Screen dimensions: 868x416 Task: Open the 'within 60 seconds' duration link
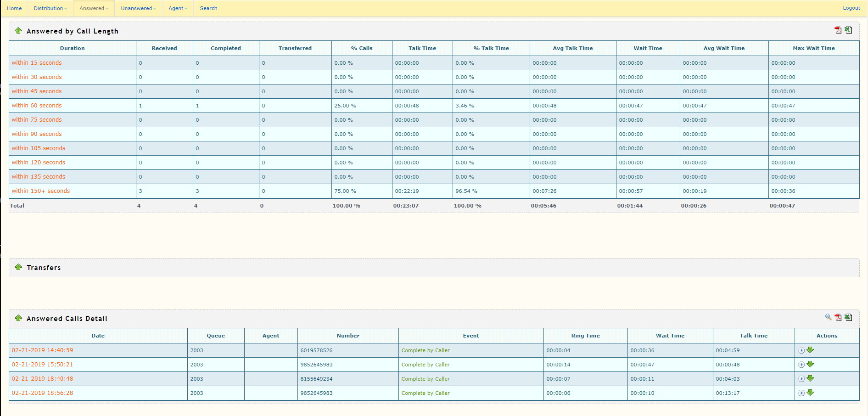(37, 106)
